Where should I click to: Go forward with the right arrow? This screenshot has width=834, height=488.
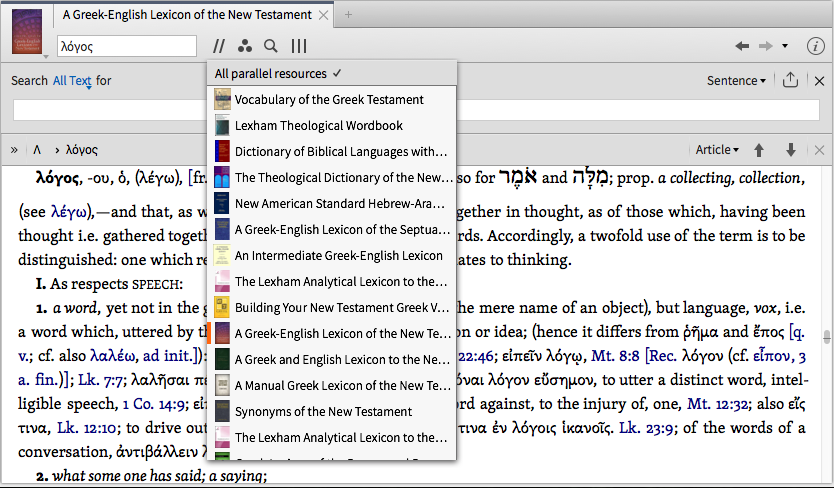click(765, 46)
